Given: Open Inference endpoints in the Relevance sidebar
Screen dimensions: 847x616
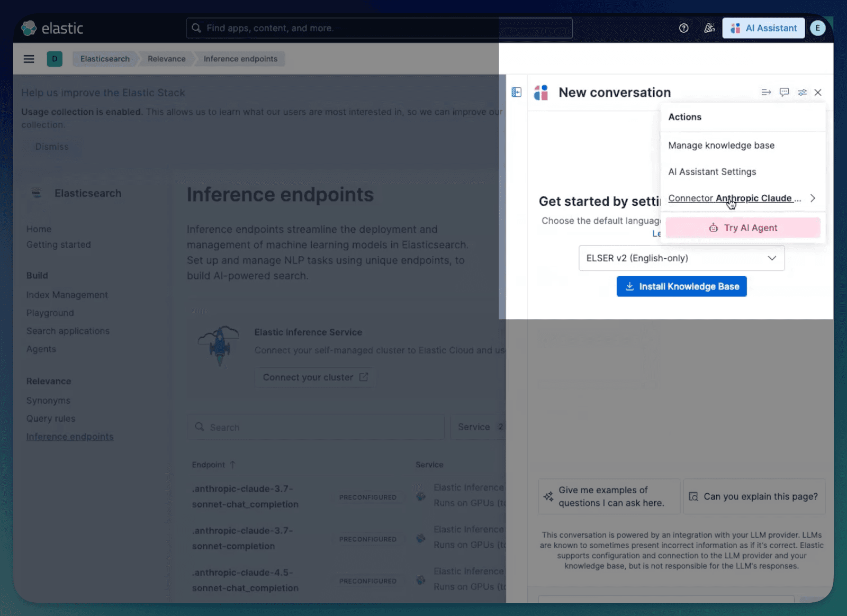Looking at the screenshot, I should tap(69, 436).
